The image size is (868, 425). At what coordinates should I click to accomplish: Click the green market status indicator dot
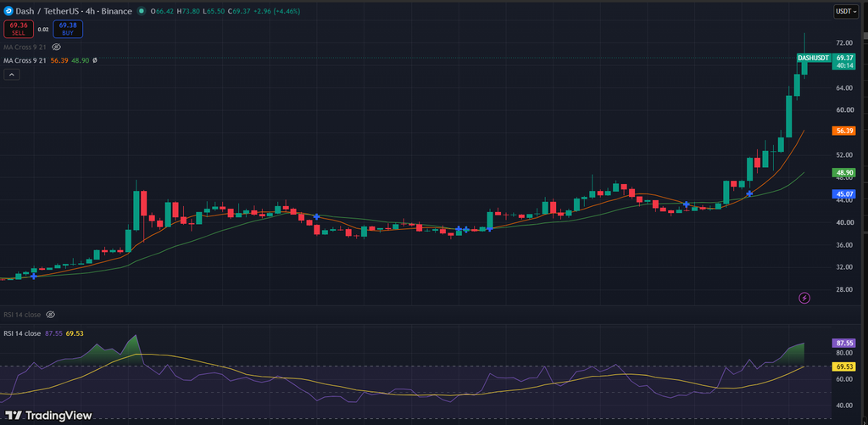[x=142, y=11]
